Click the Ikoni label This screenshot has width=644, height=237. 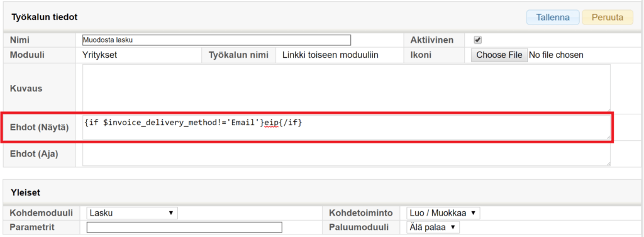[x=421, y=55]
